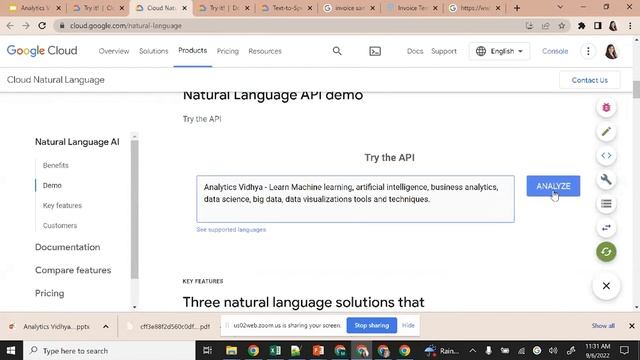Toggle the browser side panel icon
The height and width of the screenshot is (360, 640).
(598, 26)
